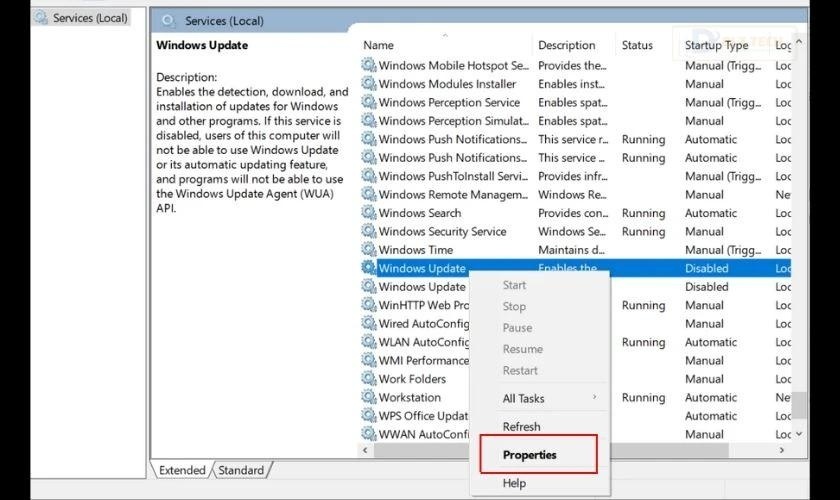Click Disabled startup type in highlighted row

pyautogui.click(x=707, y=268)
